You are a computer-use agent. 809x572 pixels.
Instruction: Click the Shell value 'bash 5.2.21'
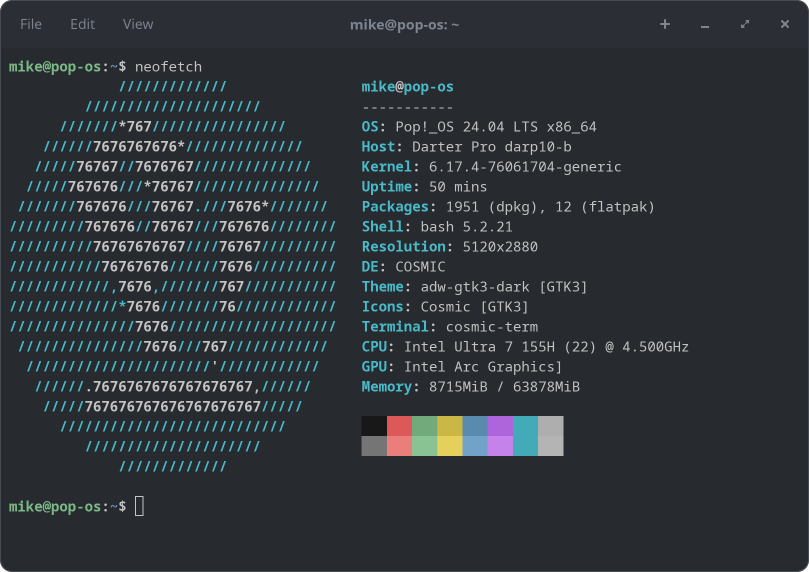click(466, 227)
